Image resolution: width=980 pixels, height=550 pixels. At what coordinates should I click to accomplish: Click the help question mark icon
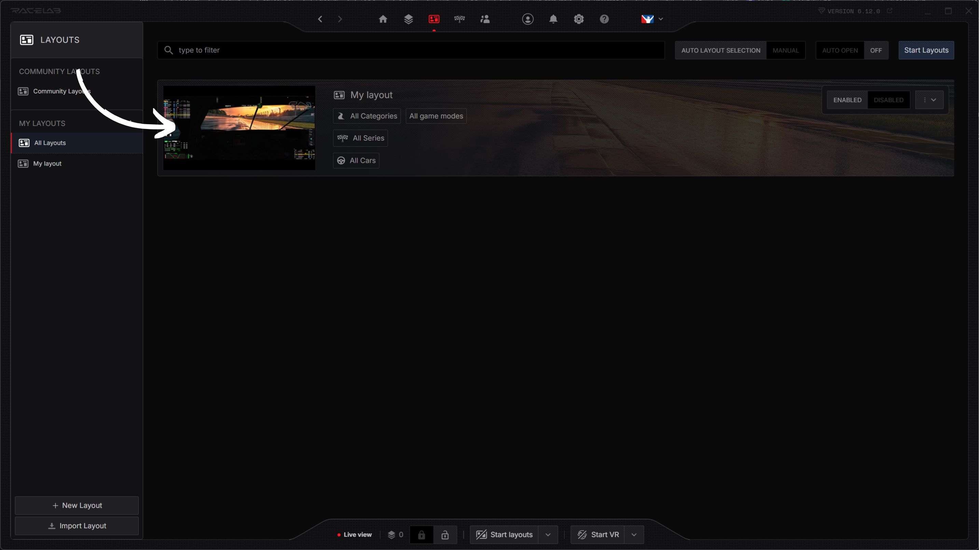click(x=604, y=19)
